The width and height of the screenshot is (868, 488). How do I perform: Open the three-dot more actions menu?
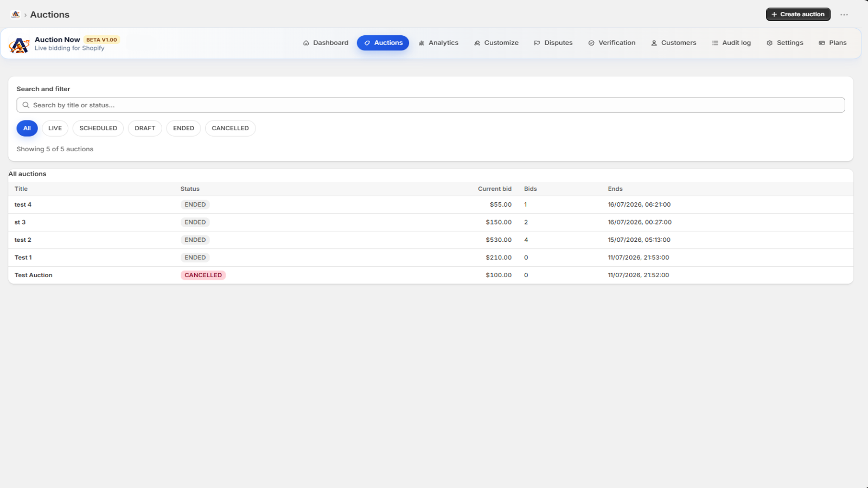point(844,15)
